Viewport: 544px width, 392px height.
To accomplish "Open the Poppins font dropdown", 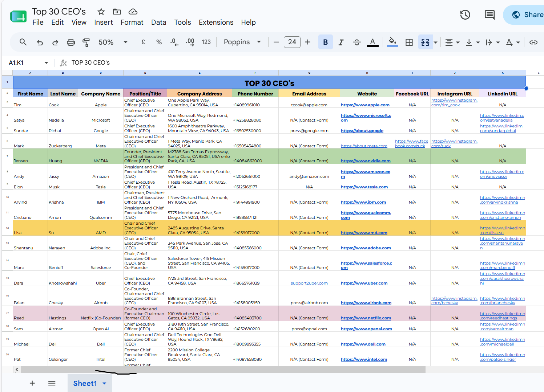I will 242,42.
